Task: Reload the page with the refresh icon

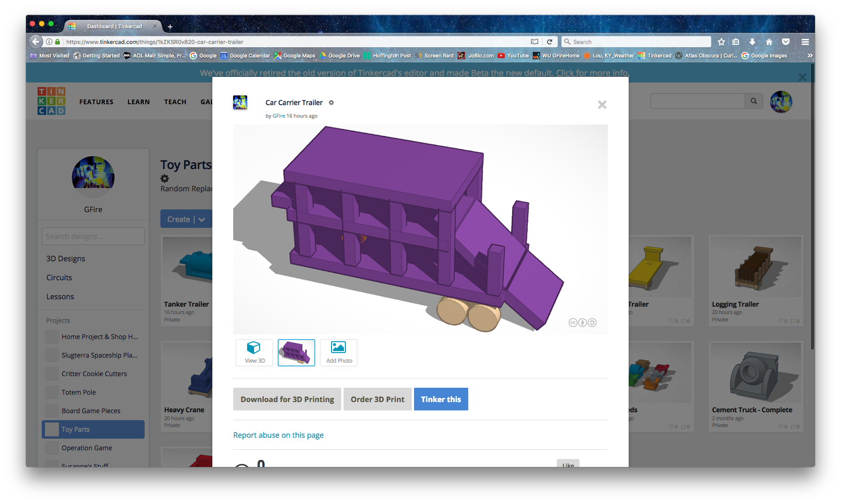Action: (549, 42)
